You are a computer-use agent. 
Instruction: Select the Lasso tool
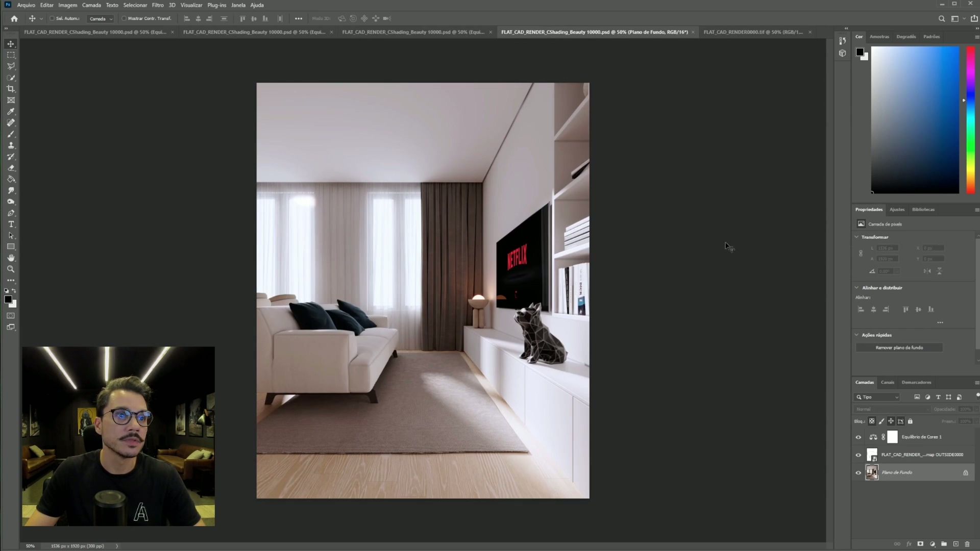tap(11, 66)
